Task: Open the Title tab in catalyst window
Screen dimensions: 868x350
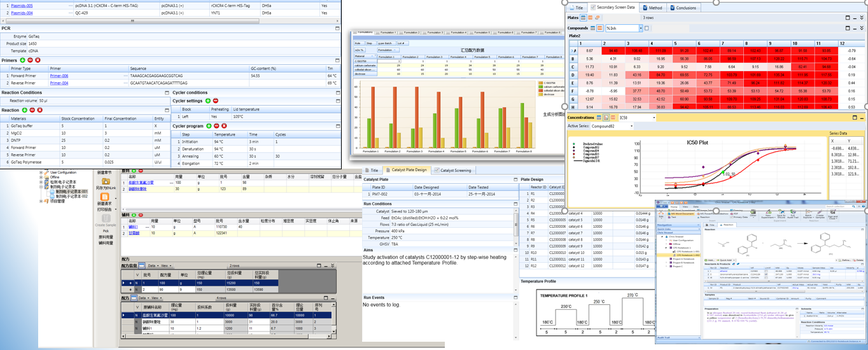Action: pyautogui.click(x=372, y=170)
